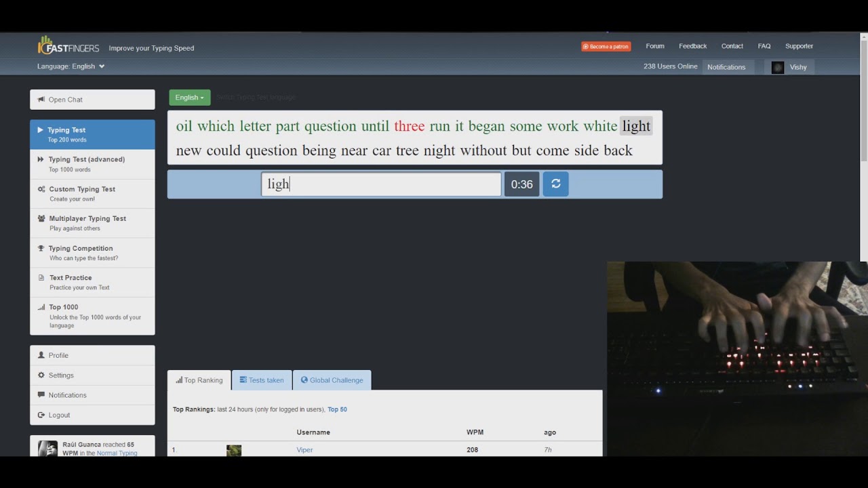This screenshot has width=868, height=488.
Task: Open Top 1000 words section
Action: 92,316
